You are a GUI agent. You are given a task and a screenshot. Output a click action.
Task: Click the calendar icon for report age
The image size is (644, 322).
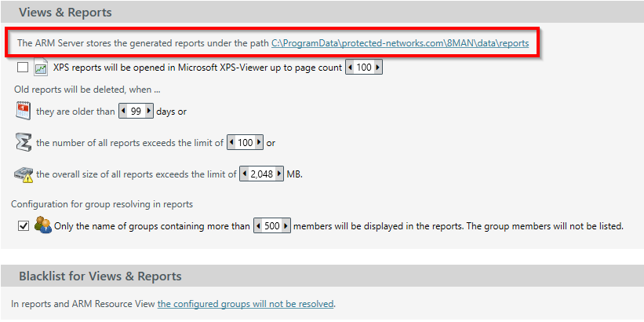pos(23,111)
